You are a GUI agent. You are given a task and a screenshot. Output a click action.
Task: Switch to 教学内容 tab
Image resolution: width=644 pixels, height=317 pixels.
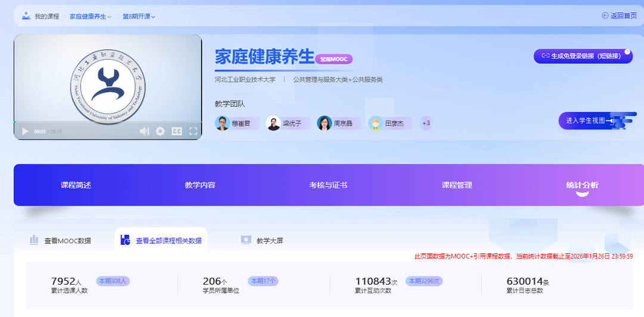point(200,185)
